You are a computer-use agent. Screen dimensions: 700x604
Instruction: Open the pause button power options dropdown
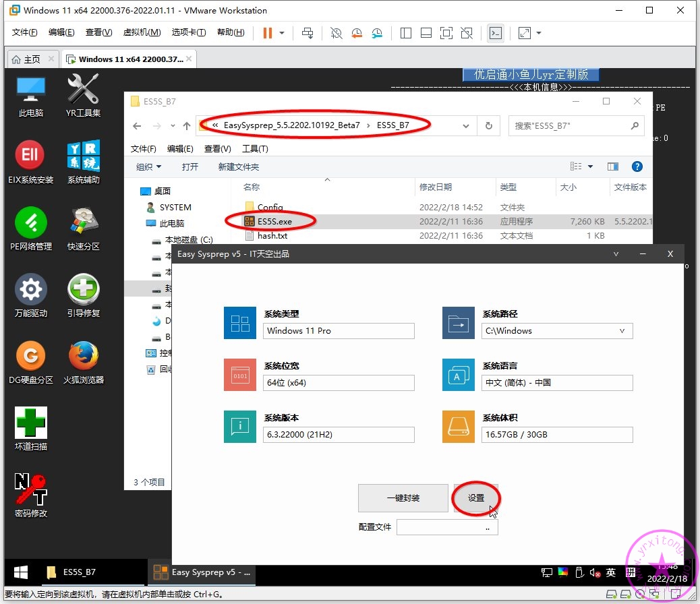282,32
